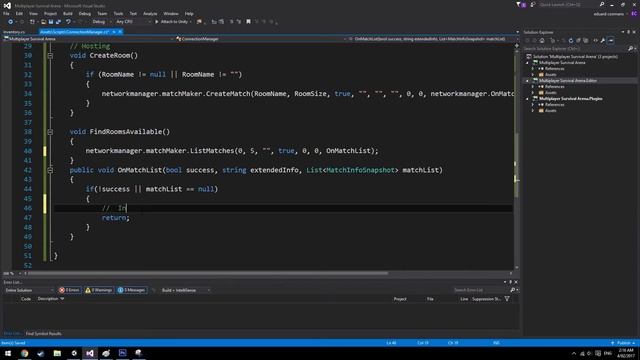This screenshot has width=640, height=360.
Task: Collapse the OnMatchList method outline
Action: 50,170
